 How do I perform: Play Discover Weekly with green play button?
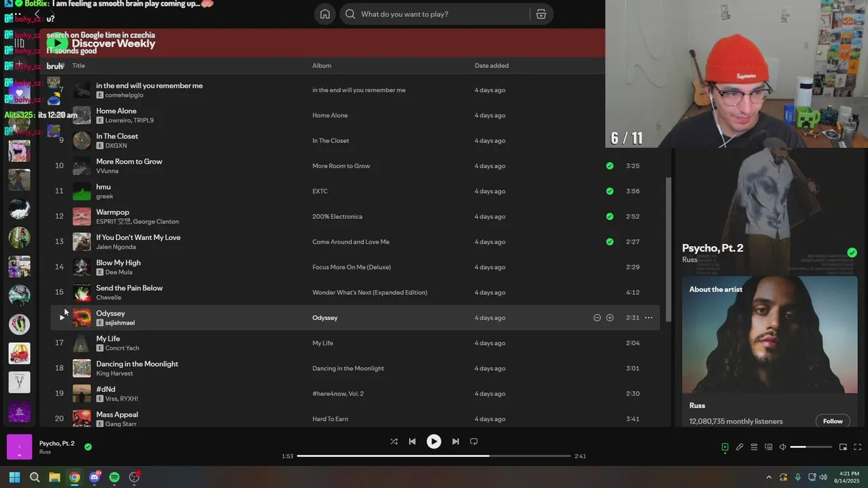point(57,43)
